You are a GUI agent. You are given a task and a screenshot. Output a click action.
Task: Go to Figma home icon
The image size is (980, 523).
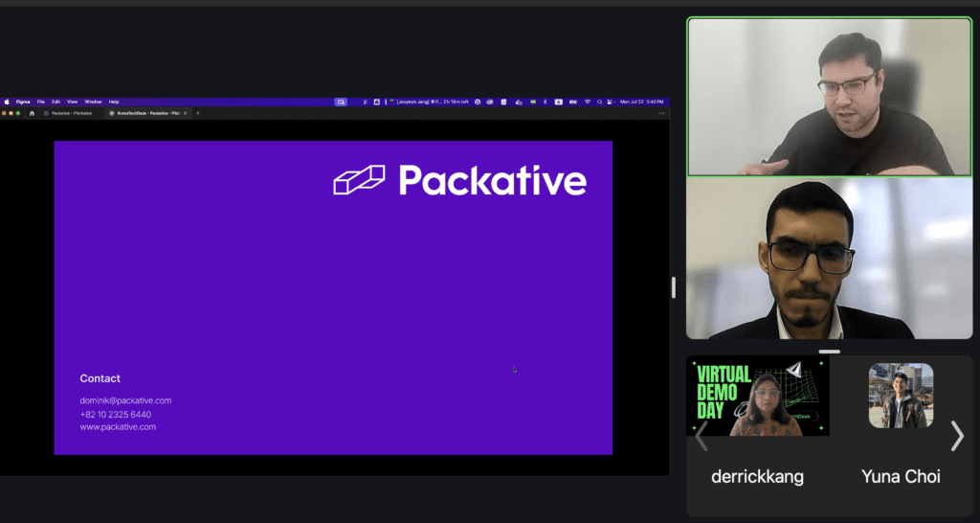point(32,113)
